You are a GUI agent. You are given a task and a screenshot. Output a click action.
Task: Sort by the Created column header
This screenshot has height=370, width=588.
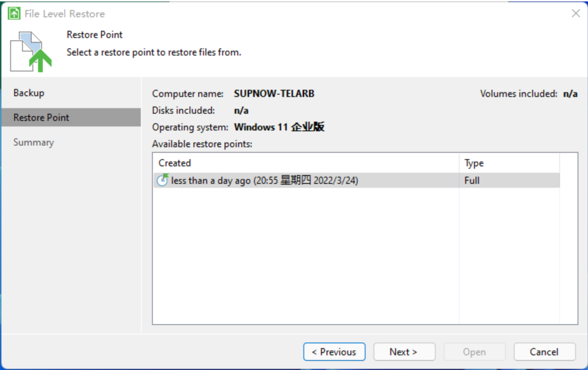306,163
